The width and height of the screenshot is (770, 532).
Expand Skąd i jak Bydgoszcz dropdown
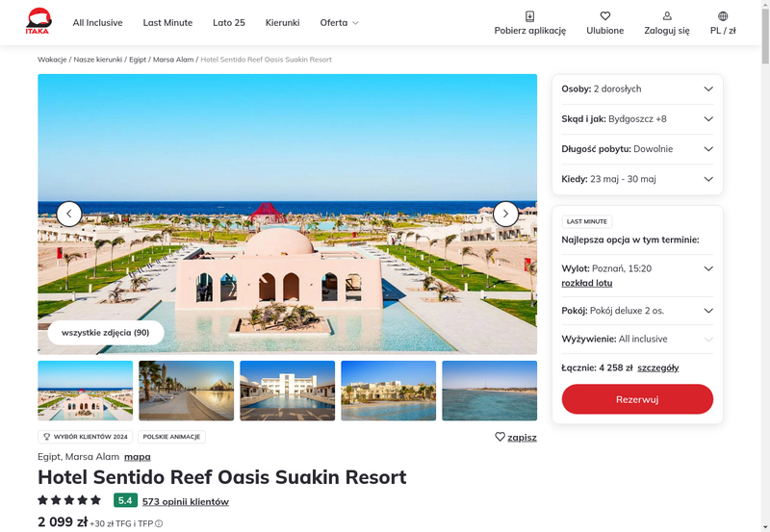tap(637, 118)
